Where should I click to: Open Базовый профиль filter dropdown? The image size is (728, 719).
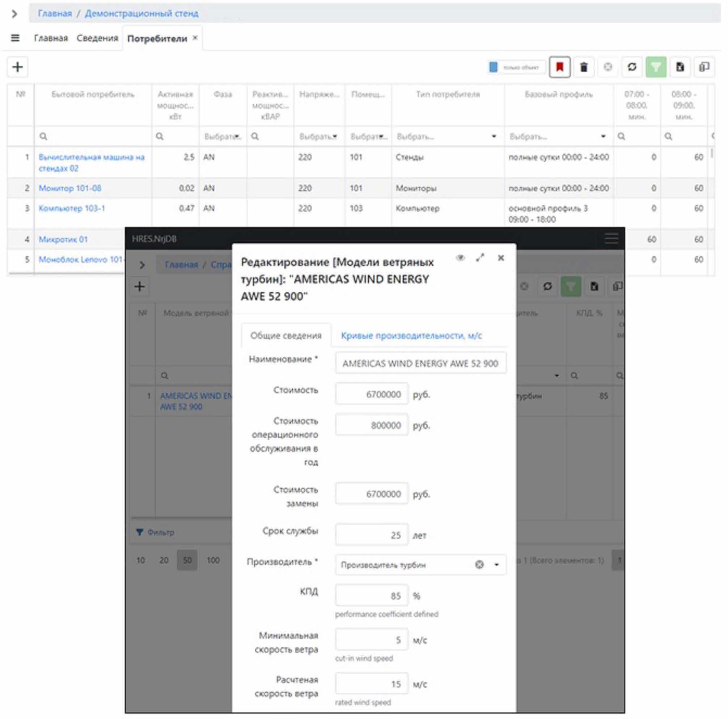point(603,136)
